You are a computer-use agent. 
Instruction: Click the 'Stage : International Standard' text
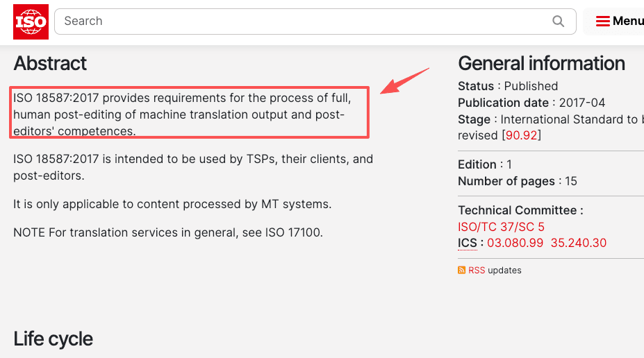coord(550,127)
